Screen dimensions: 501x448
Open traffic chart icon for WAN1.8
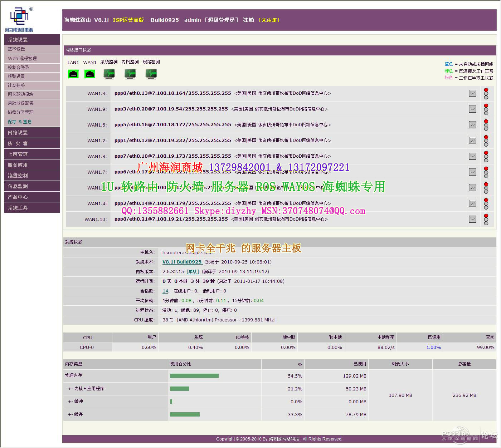(473, 156)
